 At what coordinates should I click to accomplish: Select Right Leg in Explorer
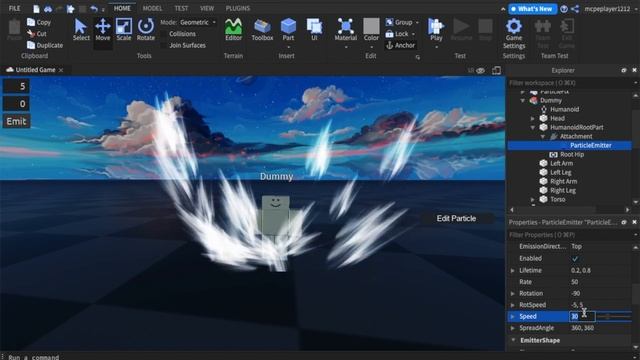(563, 190)
